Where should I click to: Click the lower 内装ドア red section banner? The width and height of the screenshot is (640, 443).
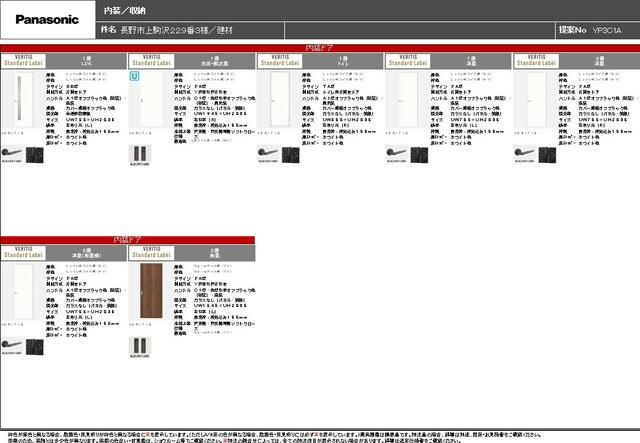128,240
